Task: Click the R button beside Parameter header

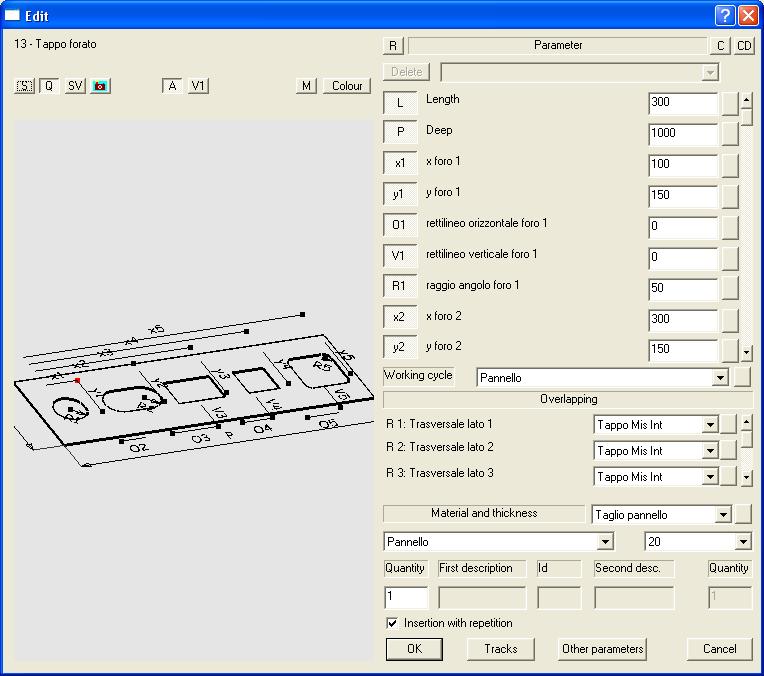Action: coord(393,46)
